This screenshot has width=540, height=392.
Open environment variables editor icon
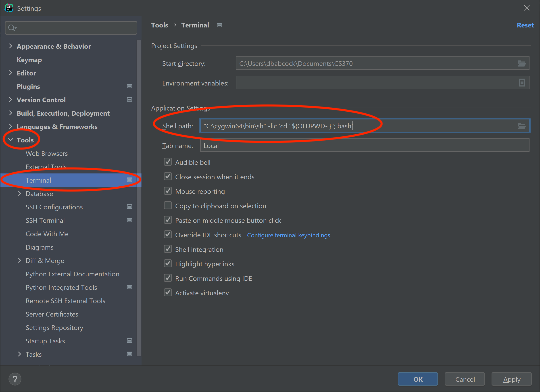pyautogui.click(x=522, y=83)
